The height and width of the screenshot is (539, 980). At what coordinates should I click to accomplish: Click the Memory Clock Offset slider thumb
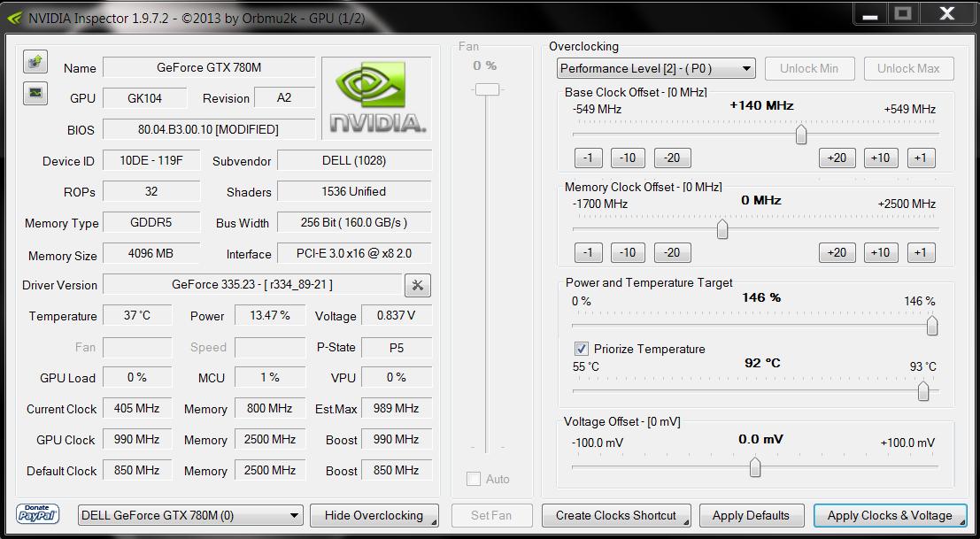click(721, 229)
